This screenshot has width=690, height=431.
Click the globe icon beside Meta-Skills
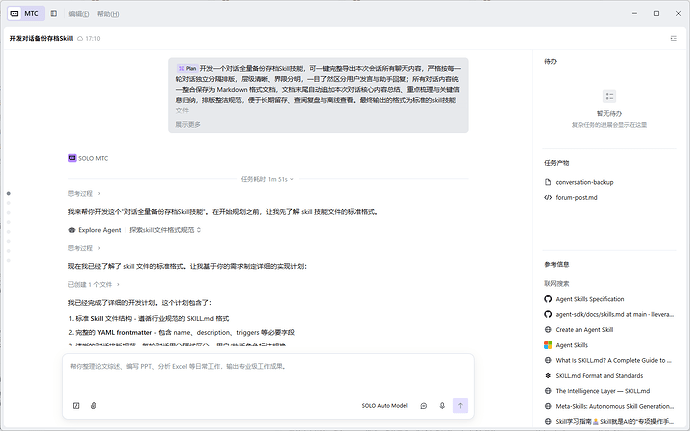pyautogui.click(x=548, y=406)
